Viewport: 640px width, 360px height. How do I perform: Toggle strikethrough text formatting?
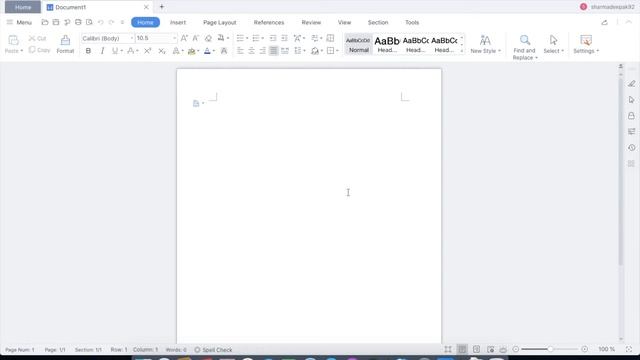tap(130, 51)
